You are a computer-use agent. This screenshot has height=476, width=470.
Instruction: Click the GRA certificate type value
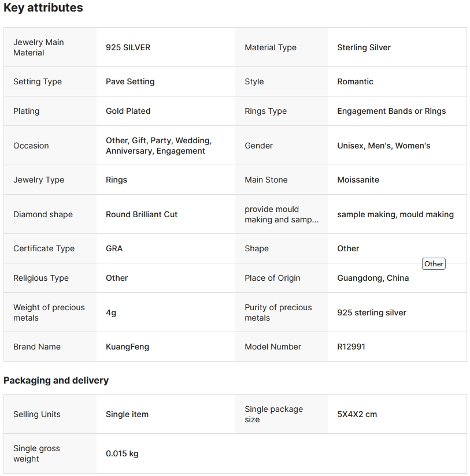tap(114, 248)
